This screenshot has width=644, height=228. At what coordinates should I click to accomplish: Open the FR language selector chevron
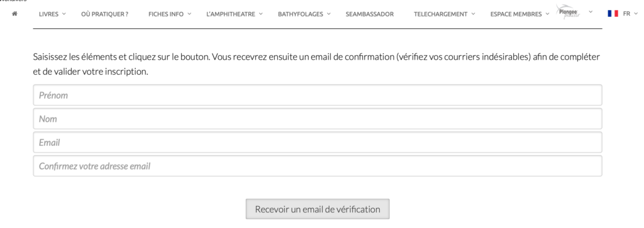point(636,14)
